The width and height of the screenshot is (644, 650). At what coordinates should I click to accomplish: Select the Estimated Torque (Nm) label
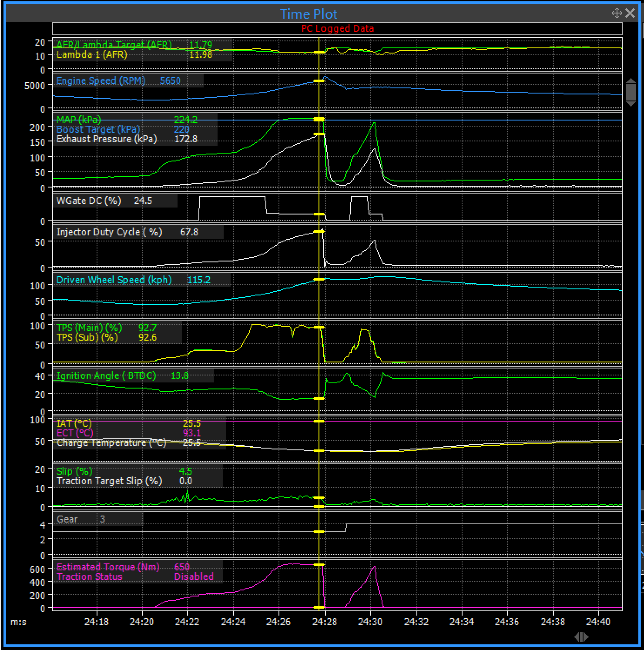click(x=108, y=567)
